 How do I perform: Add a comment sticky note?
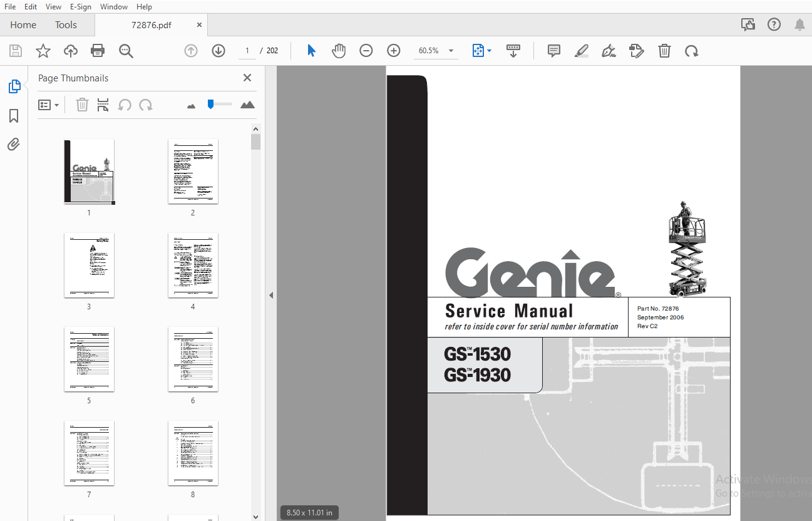pos(554,51)
